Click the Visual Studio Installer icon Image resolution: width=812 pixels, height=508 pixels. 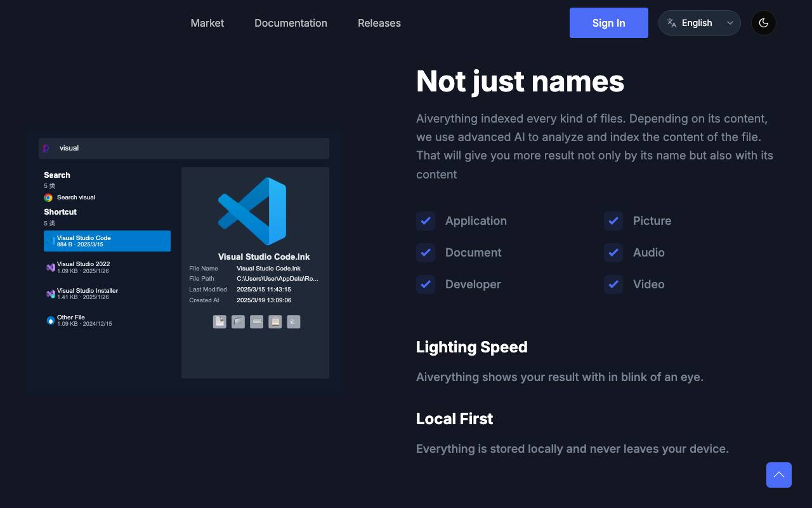point(50,294)
